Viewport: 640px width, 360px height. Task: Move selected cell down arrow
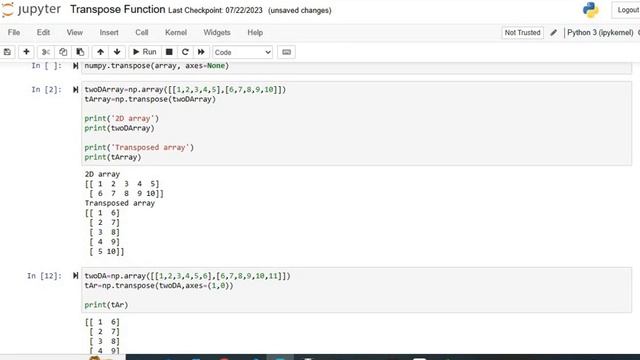(x=117, y=52)
